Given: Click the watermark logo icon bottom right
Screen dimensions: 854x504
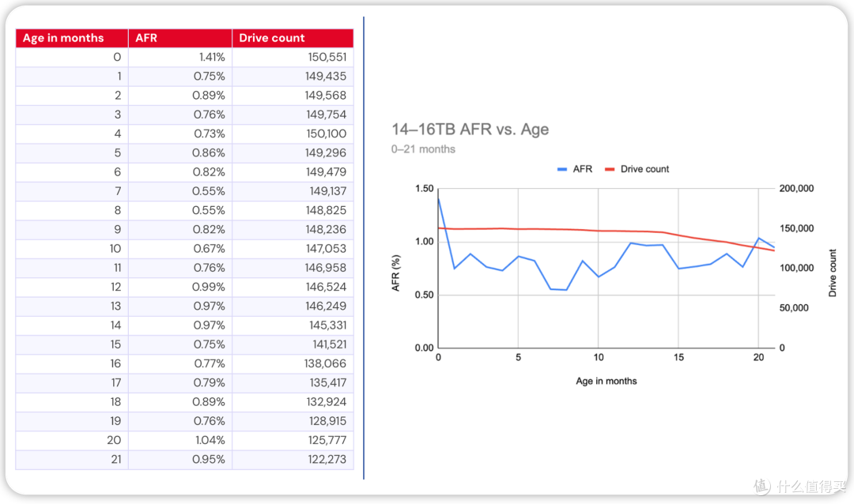Looking at the screenshot, I should click(x=762, y=486).
